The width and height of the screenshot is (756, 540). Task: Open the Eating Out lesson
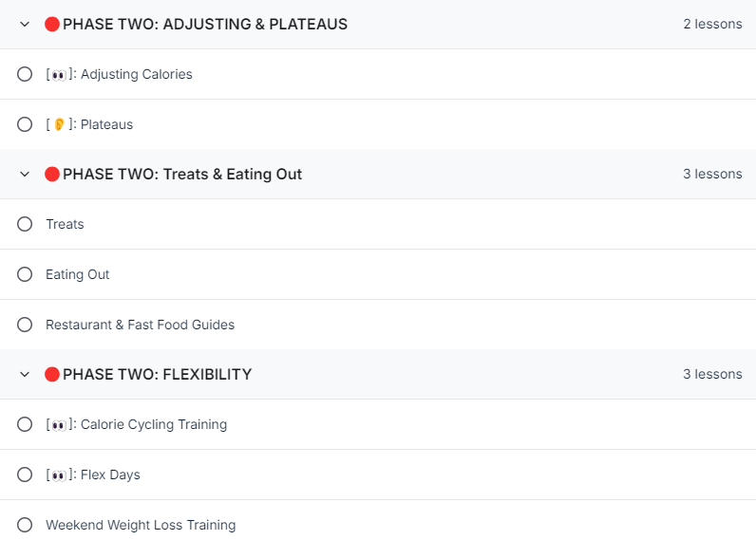pos(78,274)
